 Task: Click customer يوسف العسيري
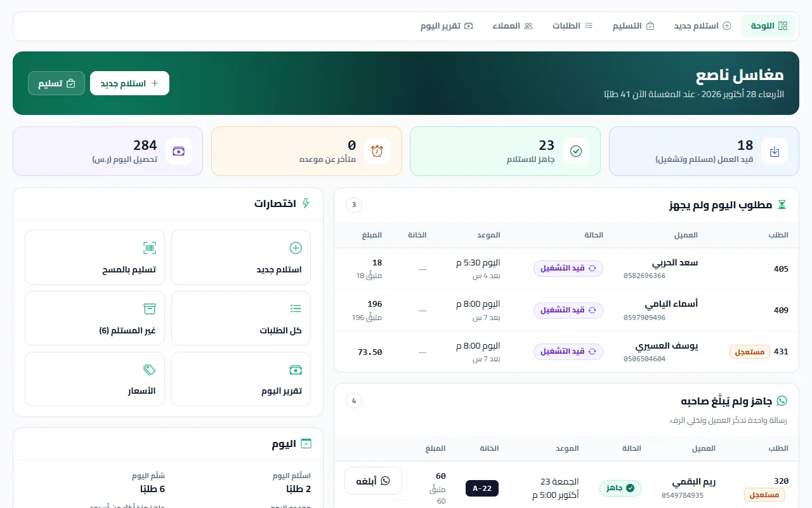(667, 345)
